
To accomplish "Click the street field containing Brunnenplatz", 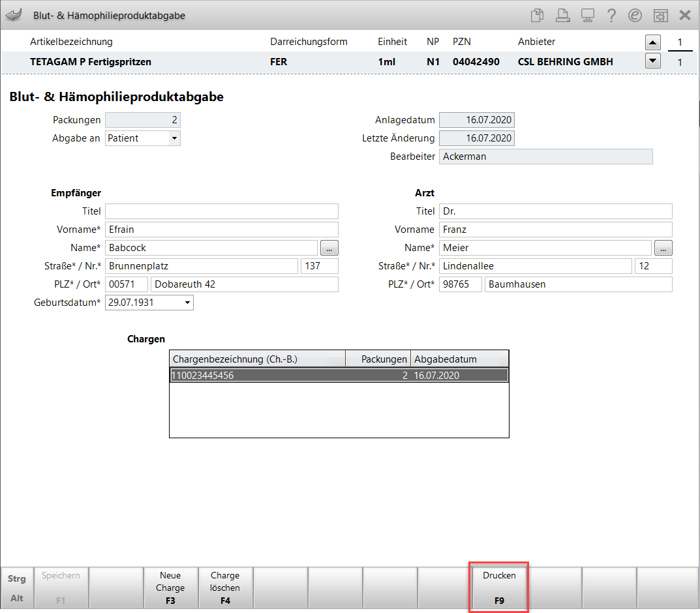I will (202, 266).
